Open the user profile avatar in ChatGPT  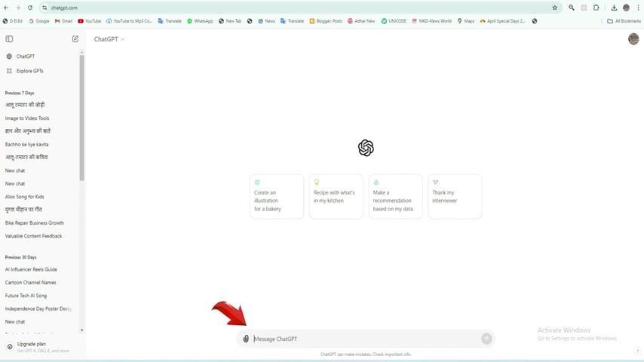(x=633, y=39)
